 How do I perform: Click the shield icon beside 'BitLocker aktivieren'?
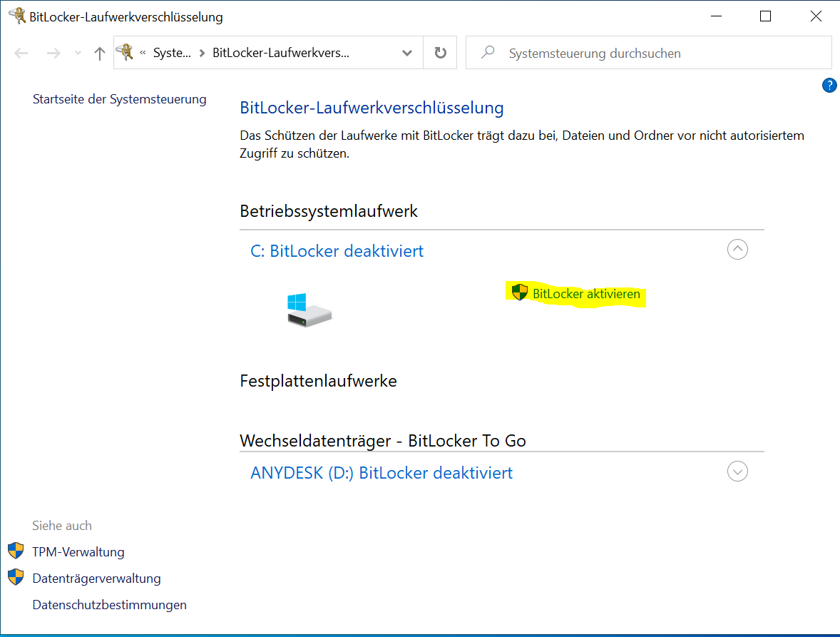coord(520,292)
